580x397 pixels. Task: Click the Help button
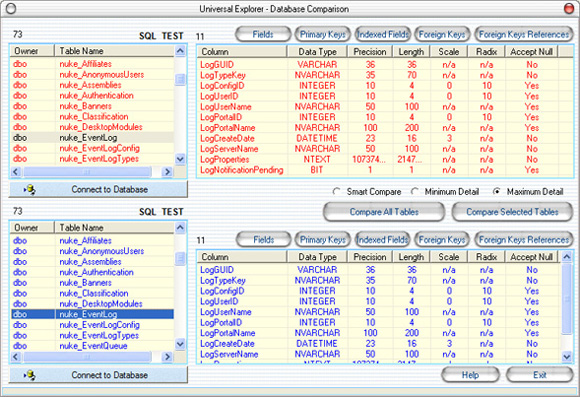(x=470, y=375)
